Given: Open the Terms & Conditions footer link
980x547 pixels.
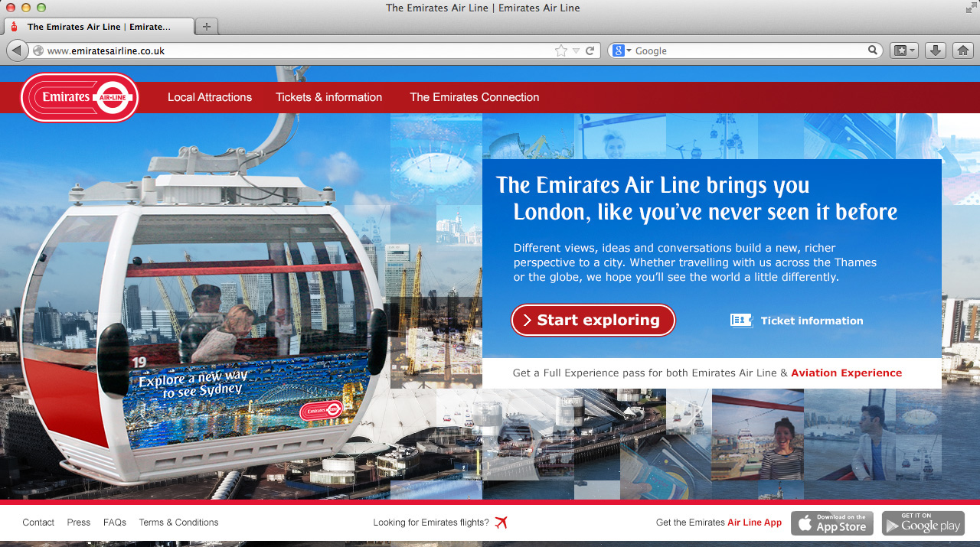Looking at the screenshot, I should 178,523.
